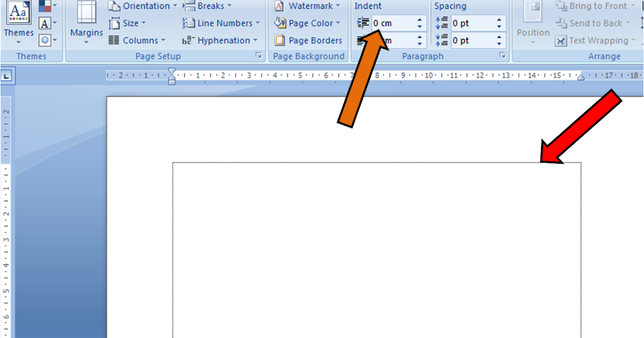
Task: Click the Hyphenation icon
Action: click(x=188, y=40)
